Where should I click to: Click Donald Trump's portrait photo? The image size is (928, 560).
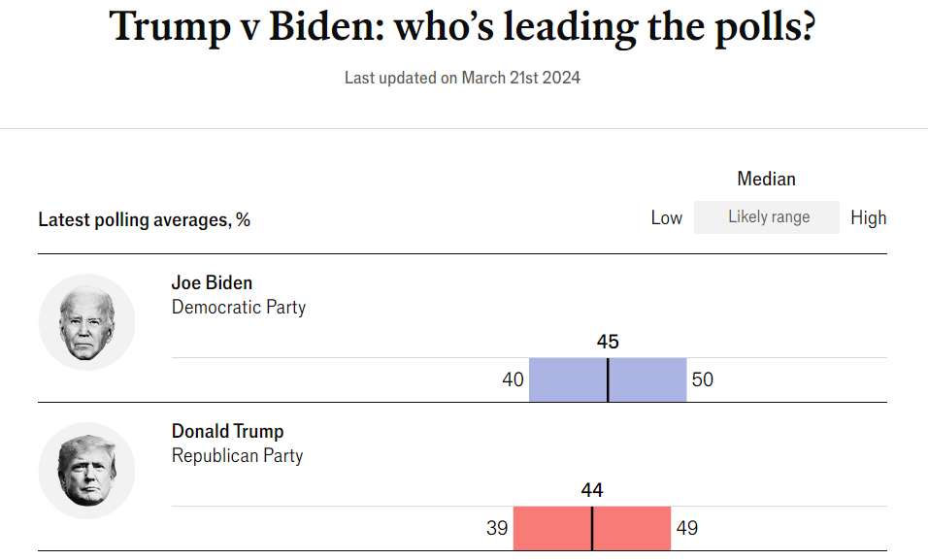86,471
